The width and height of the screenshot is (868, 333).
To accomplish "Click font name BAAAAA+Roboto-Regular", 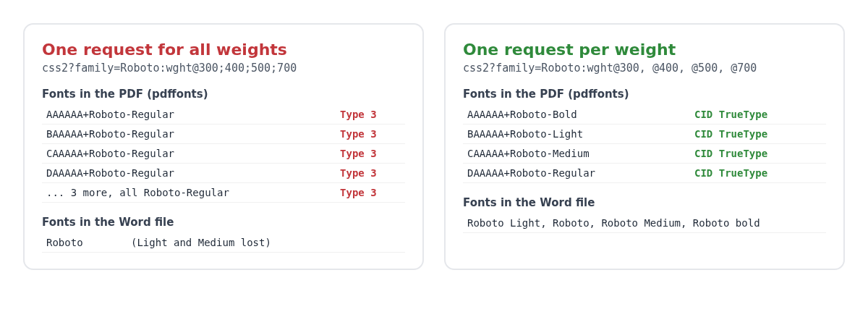I will click(110, 134).
